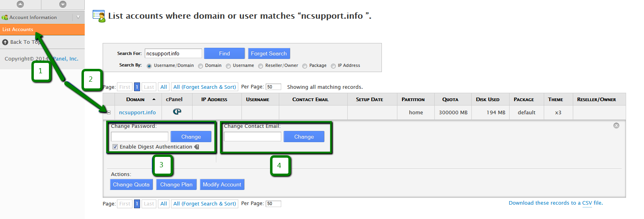
Task: Select the IP Address search radio button
Action: click(333, 66)
